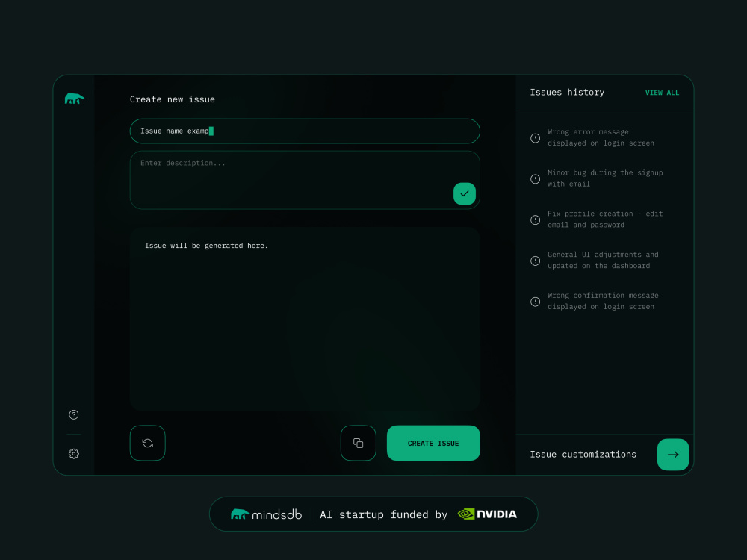Open settings gear icon in sidebar

(x=74, y=454)
